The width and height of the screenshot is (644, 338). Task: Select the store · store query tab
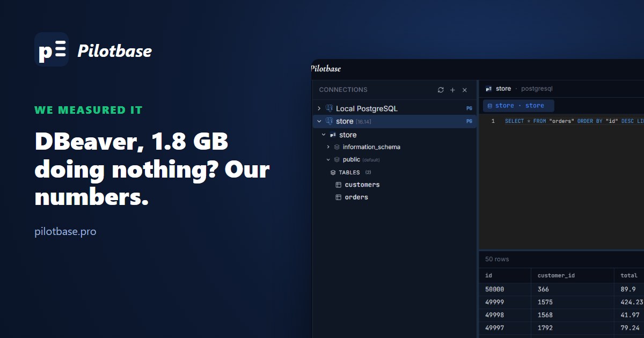pyautogui.click(x=518, y=106)
